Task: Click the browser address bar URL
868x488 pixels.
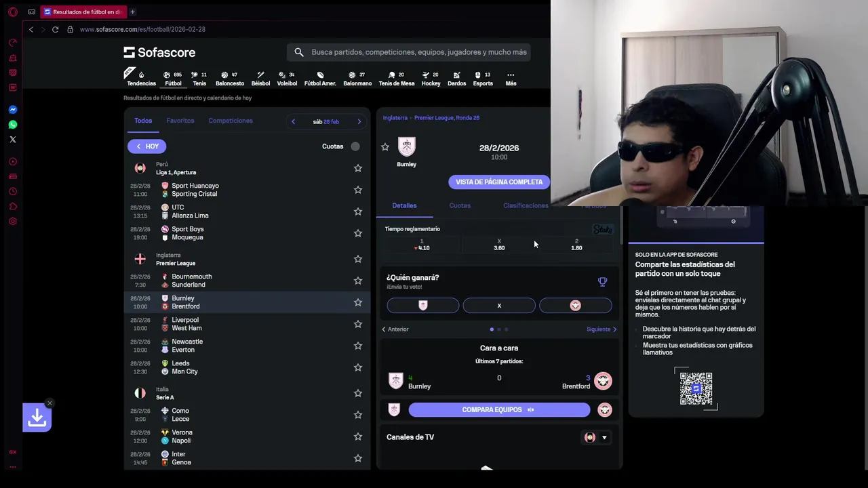Action: [x=142, y=29]
